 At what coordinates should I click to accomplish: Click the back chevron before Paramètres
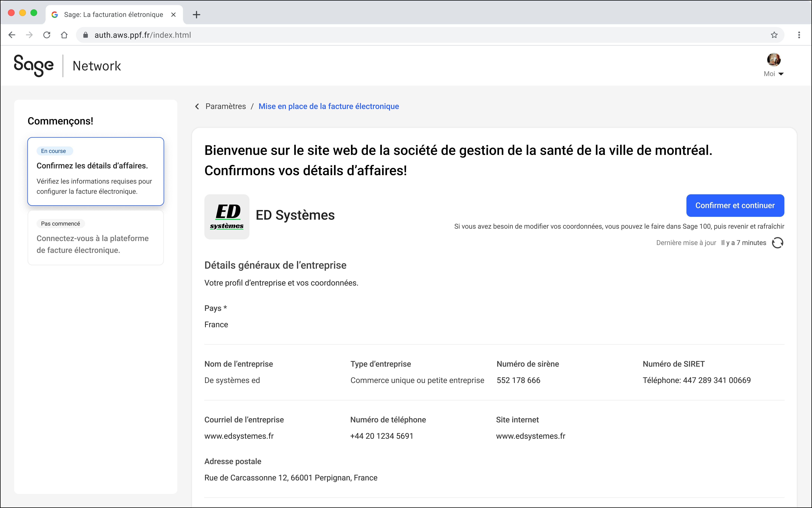click(x=197, y=106)
